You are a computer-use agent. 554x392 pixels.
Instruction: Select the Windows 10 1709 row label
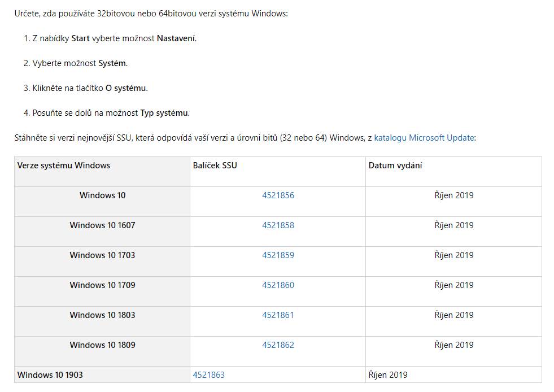[102, 285]
